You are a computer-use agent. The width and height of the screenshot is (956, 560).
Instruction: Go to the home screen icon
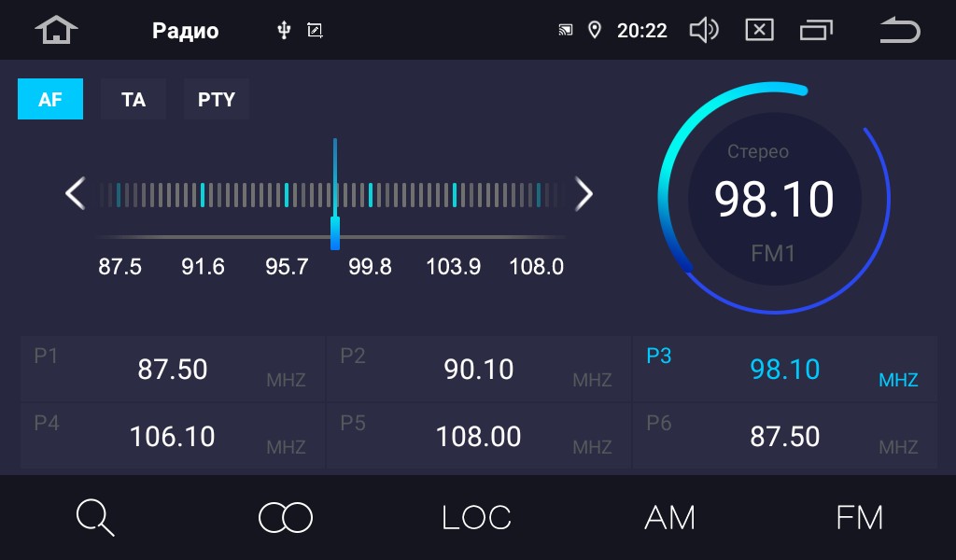(56, 30)
